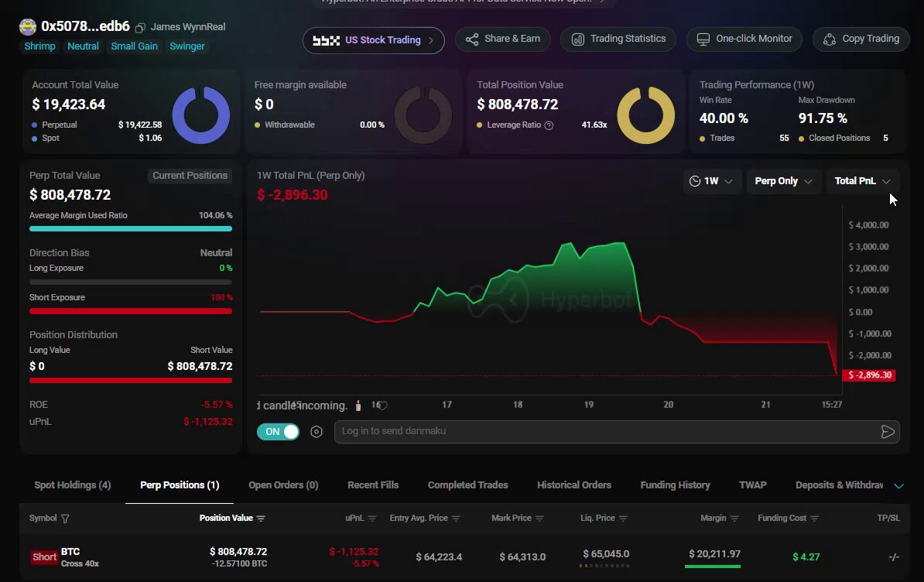Click the Copy Trading icon
Viewport: 924px width, 582px height.
[829, 39]
